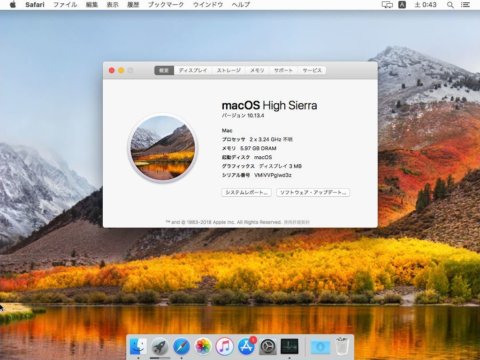This screenshot has height=360, width=480.
Task: Switch to the ディスプレイ tab
Action: click(x=193, y=70)
